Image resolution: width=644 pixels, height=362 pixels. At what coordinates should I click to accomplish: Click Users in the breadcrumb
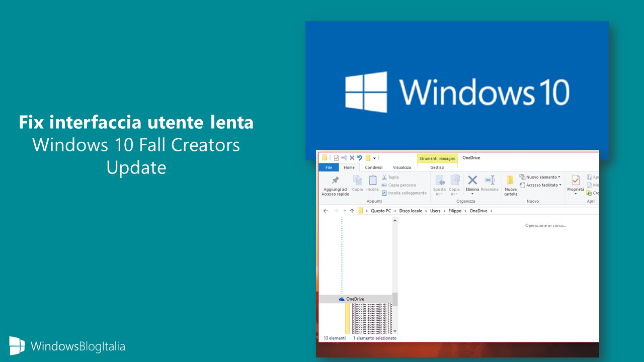click(x=435, y=211)
